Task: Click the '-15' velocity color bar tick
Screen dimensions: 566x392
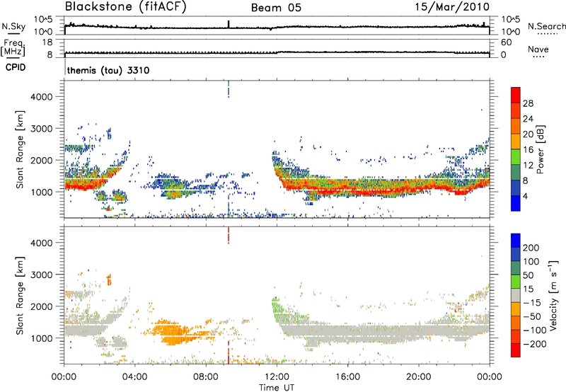Action: click(x=533, y=303)
